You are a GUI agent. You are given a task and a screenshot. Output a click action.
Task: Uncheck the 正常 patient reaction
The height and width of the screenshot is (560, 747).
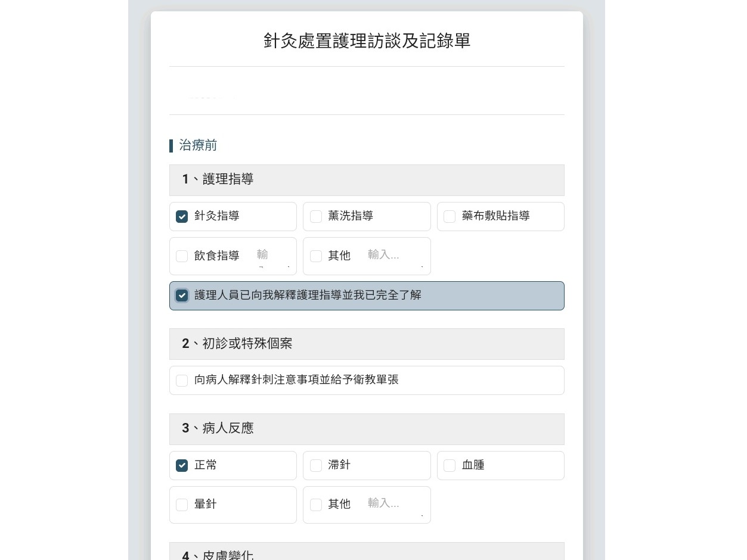[x=182, y=465]
